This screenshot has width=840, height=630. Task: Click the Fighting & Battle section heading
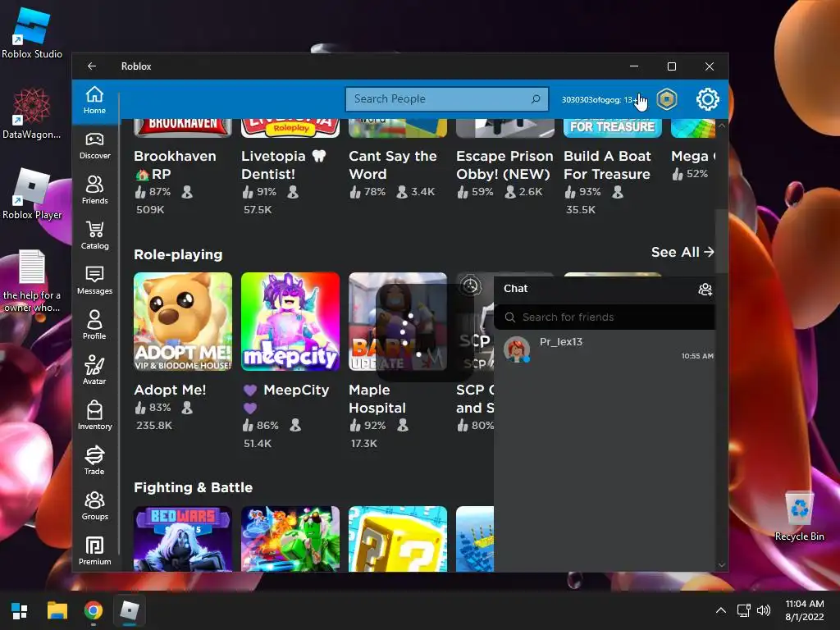193,487
